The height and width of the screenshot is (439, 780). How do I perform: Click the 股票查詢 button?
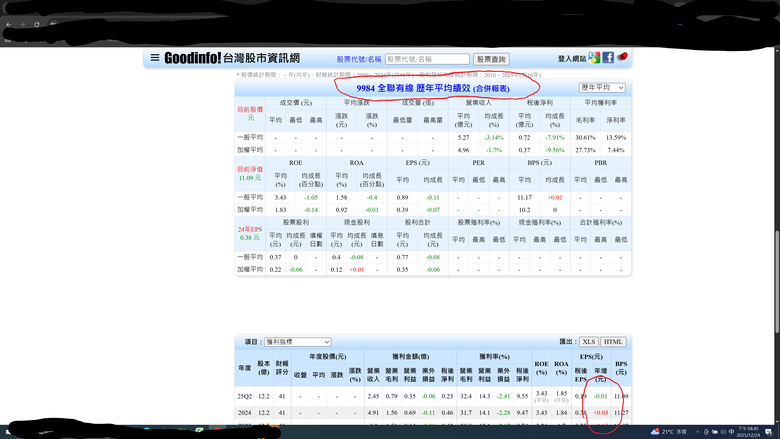[491, 59]
